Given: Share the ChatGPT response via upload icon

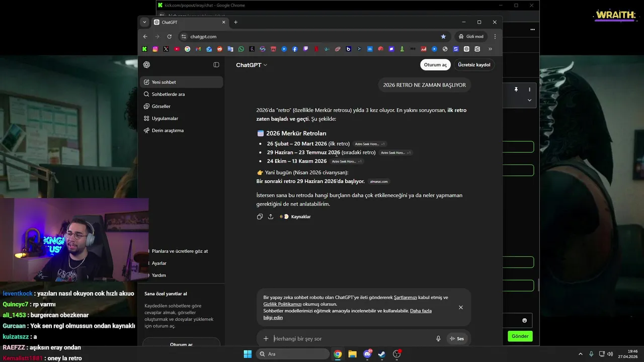Looking at the screenshot, I should [271, 217].
